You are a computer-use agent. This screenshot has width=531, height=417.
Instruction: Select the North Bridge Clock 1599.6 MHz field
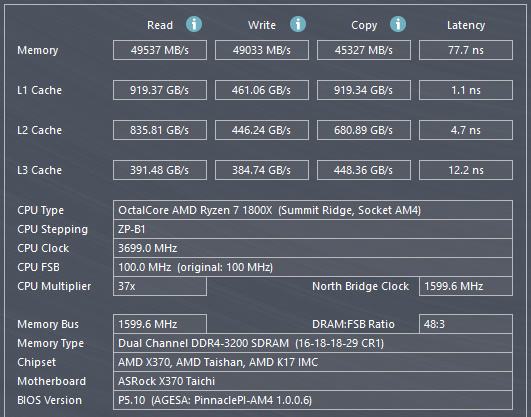coord(466,286)
